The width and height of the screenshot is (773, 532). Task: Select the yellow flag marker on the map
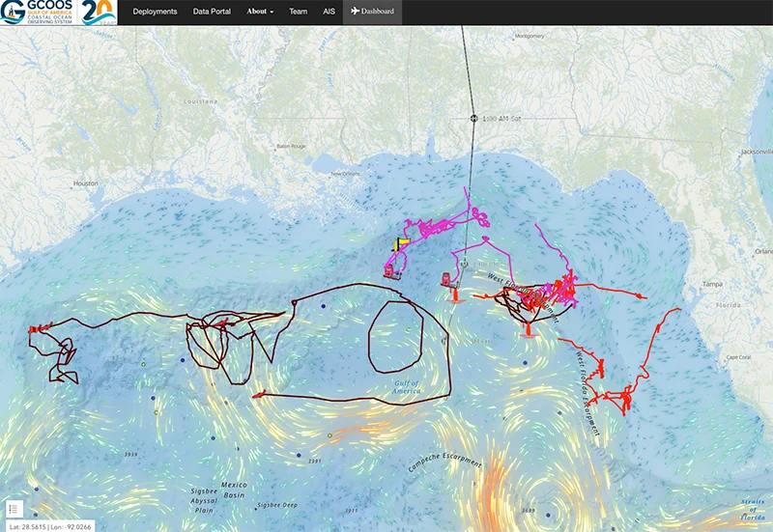tap(401, 243)
